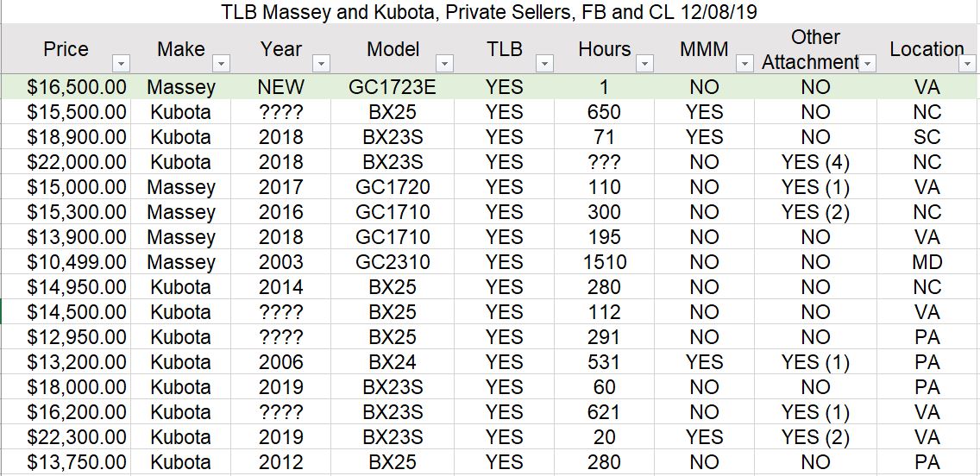Image resolution: width=980 pixels, height=476 pixels.
Task: Click the MD location cell
Action: tap(927, 262)
